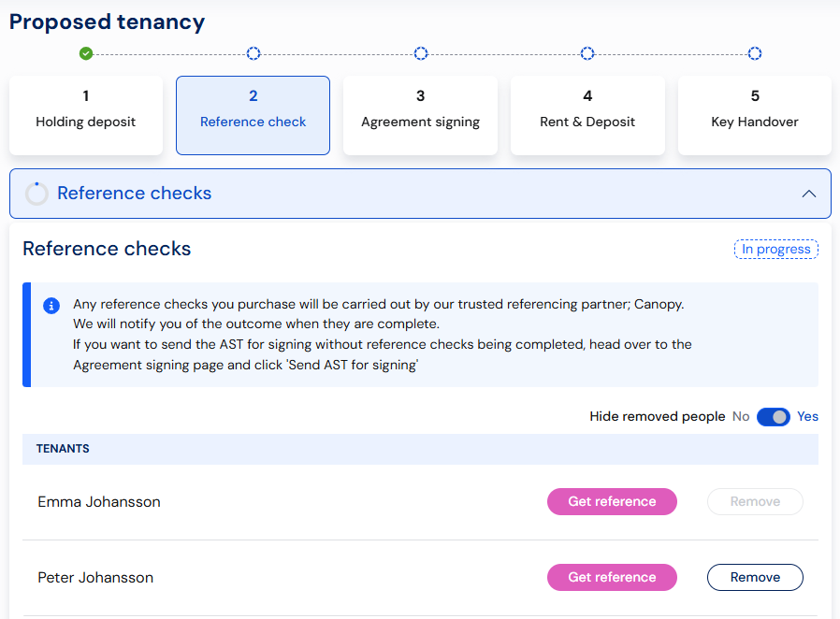Click the blue info icon in notice

(x=51, y=306)
